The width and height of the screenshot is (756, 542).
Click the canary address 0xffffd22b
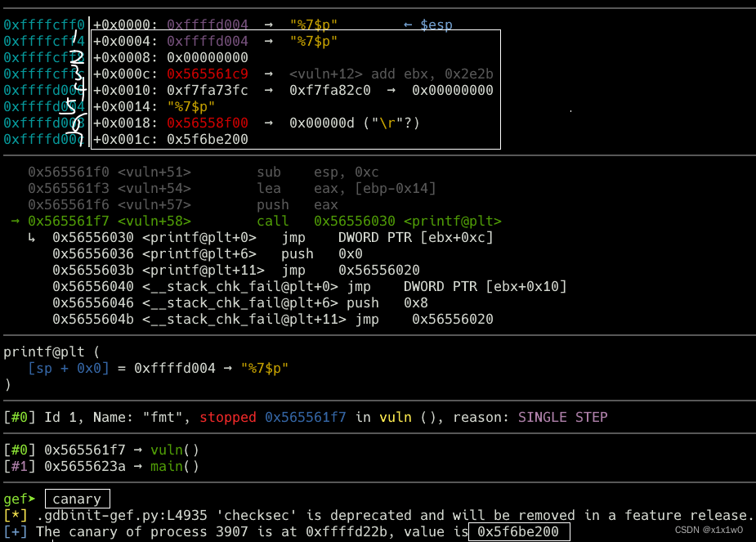click(x=347, y=532)
